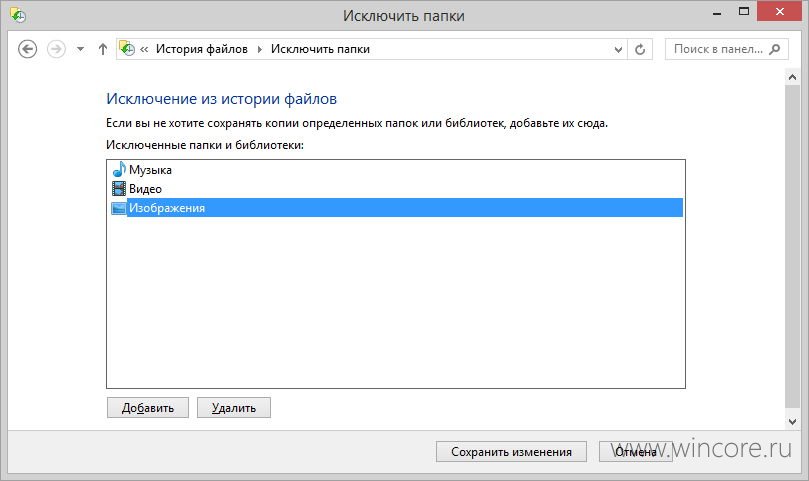The width and height of the screenshot is (809, 481).
Task: Refresh the address bar view
Action: [640, 50]
